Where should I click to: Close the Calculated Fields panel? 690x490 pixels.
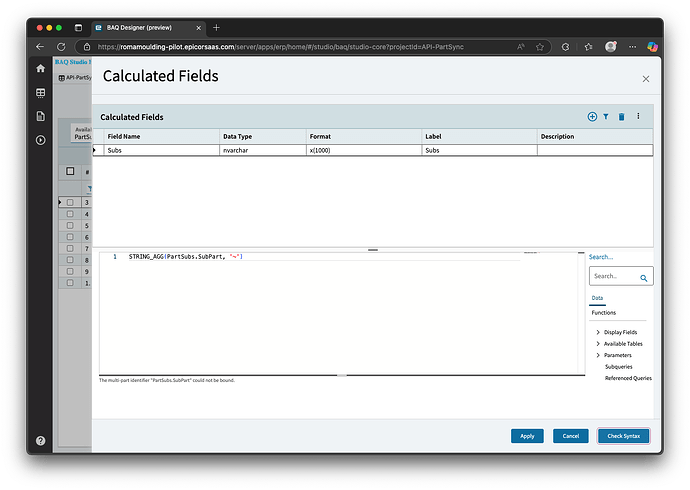[x=646, y=79]
